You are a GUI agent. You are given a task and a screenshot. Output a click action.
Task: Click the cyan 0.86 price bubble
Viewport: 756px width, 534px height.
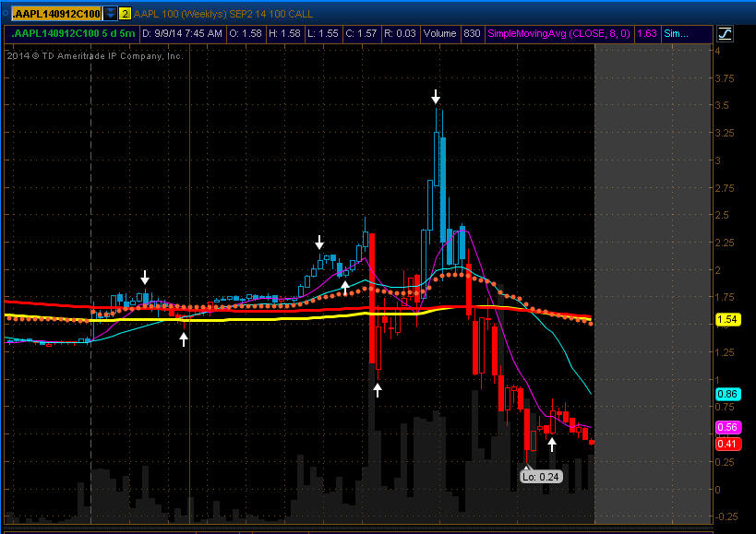(727, 394)
